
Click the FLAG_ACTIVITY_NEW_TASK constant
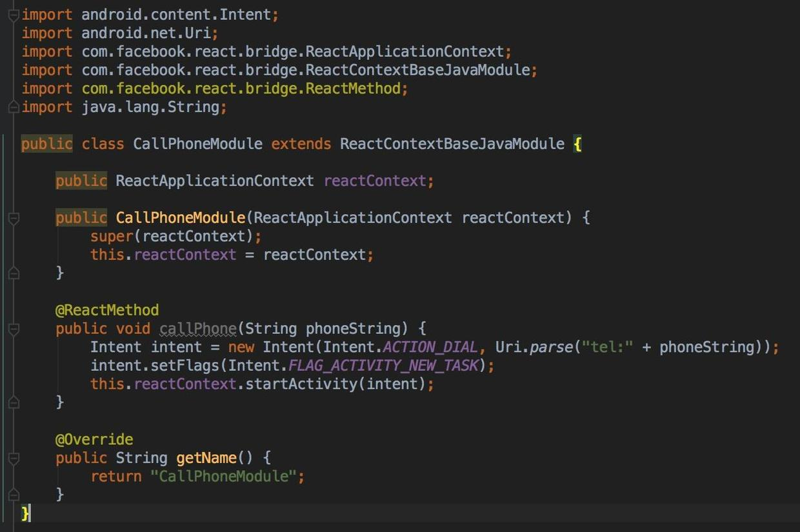click(x=383, y=366)
